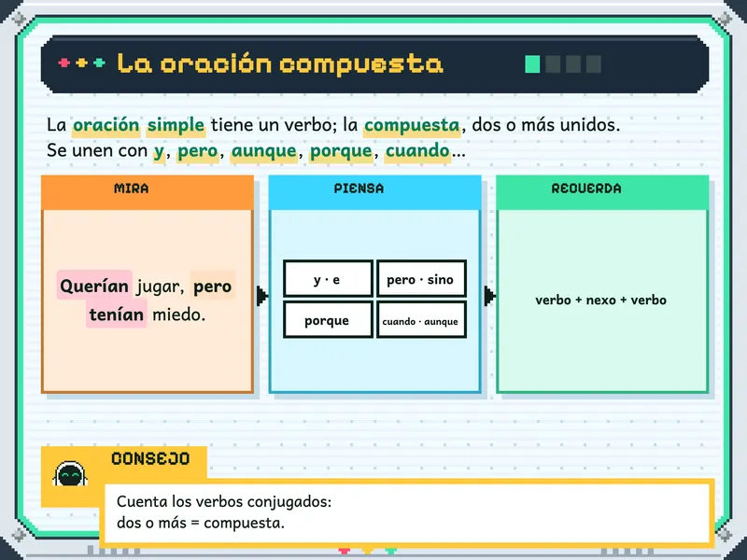Click the arrow between Mira and Piensa
Screen dimensions: 747x560
261,296
